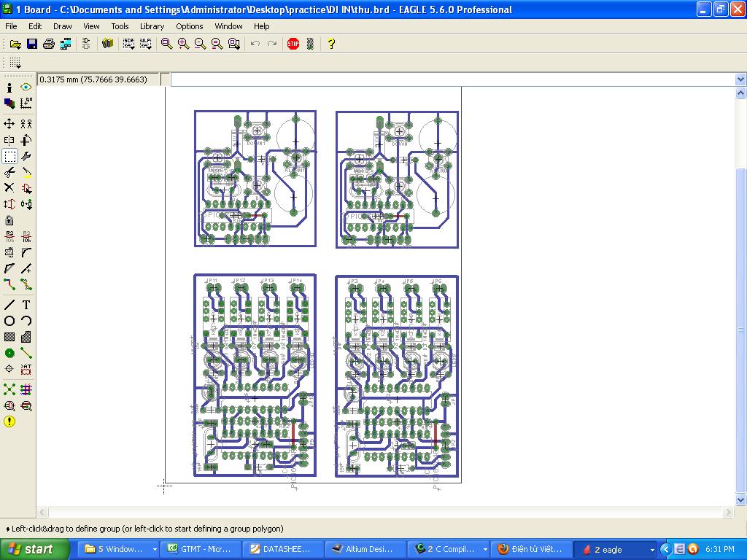Select the Paste tool
This screenshot has height=560, width=747.
click(x=26, y=172)
